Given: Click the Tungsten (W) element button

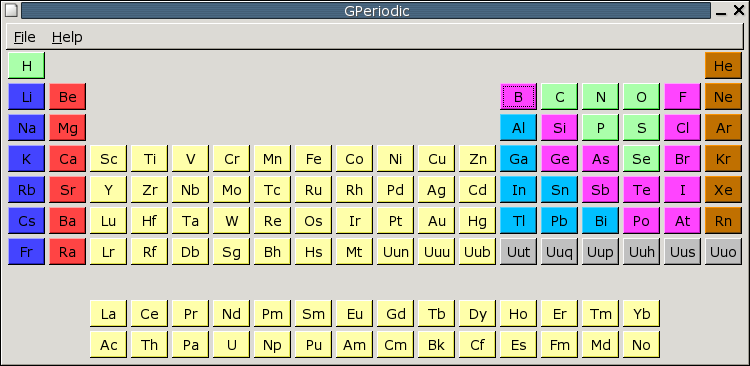Looking at the screenshot, I should coord(232,221).
